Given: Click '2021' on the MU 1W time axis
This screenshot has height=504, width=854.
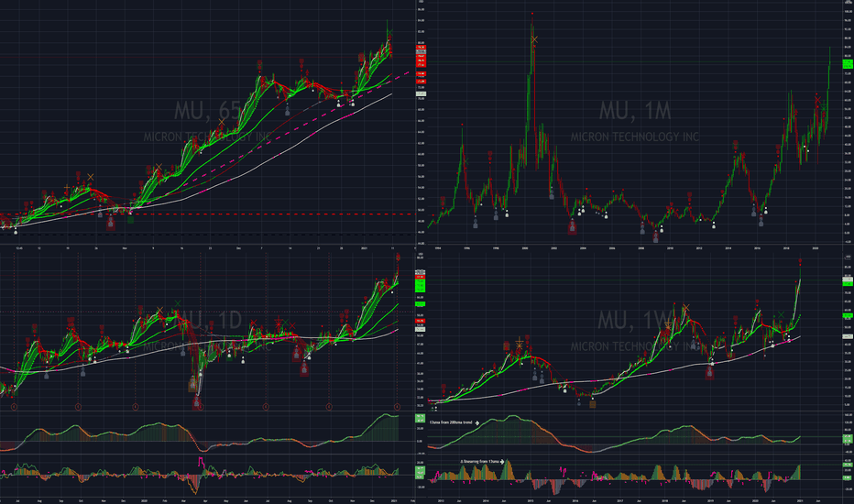Looking at the screenshot, I should coord(800,499).
